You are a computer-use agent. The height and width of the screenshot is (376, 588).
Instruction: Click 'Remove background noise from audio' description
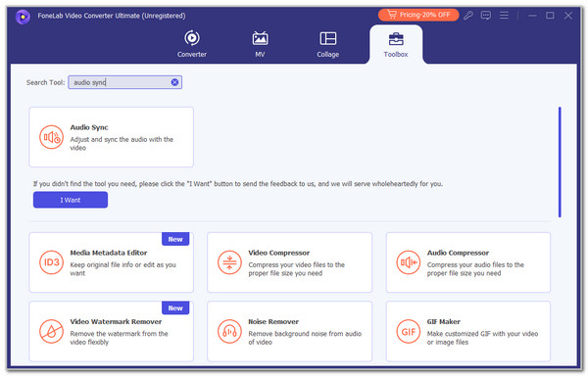point(305,338)
